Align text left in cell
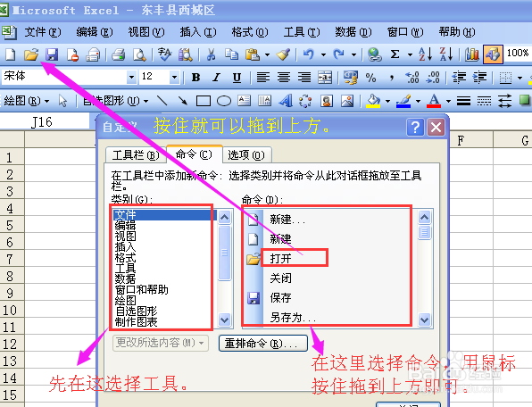Image resolution: width=532 pixels, height=407 pixels. (263, 78)
